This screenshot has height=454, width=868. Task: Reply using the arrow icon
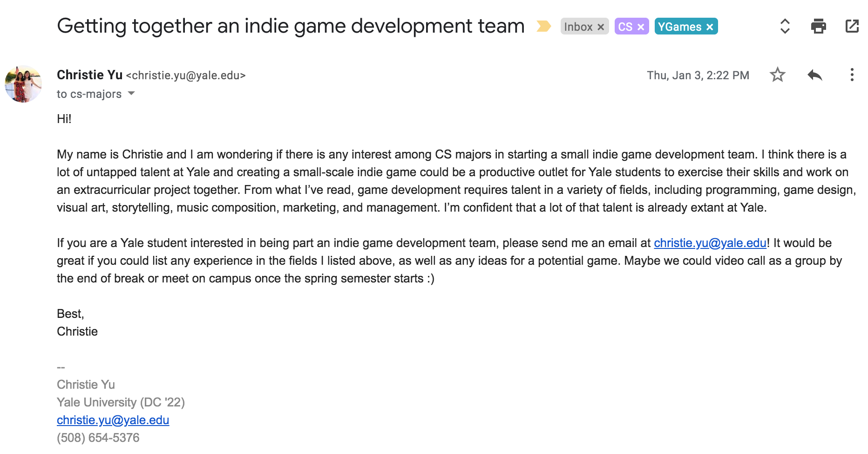[814, 75]
